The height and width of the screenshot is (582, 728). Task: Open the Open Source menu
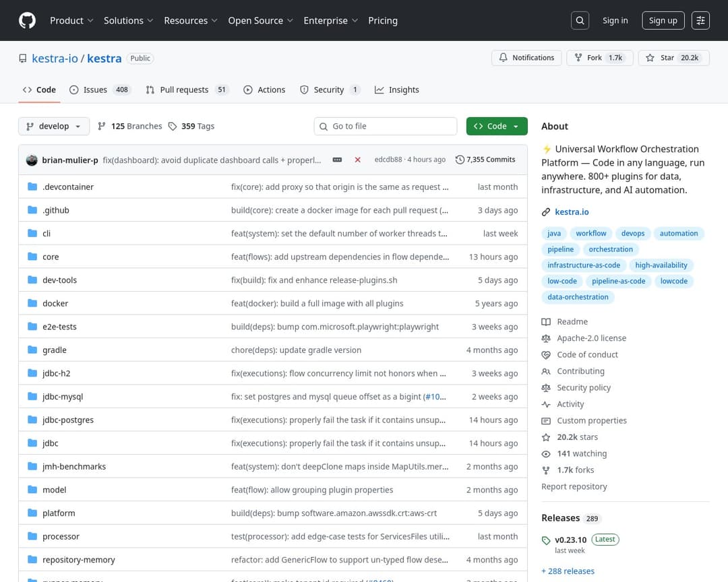pos(260,20)
